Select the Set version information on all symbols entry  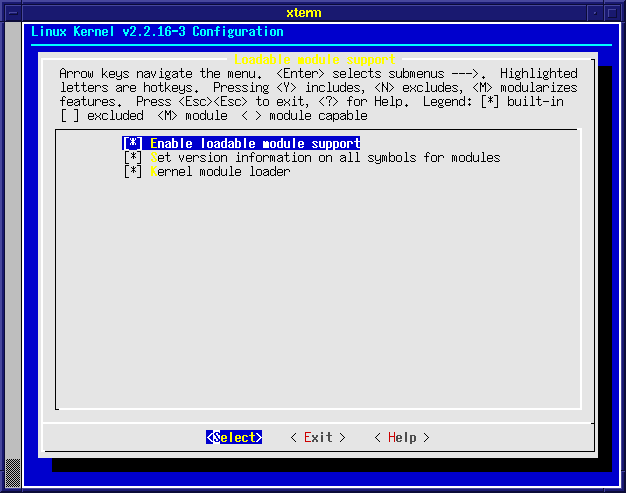click(325, 158)
